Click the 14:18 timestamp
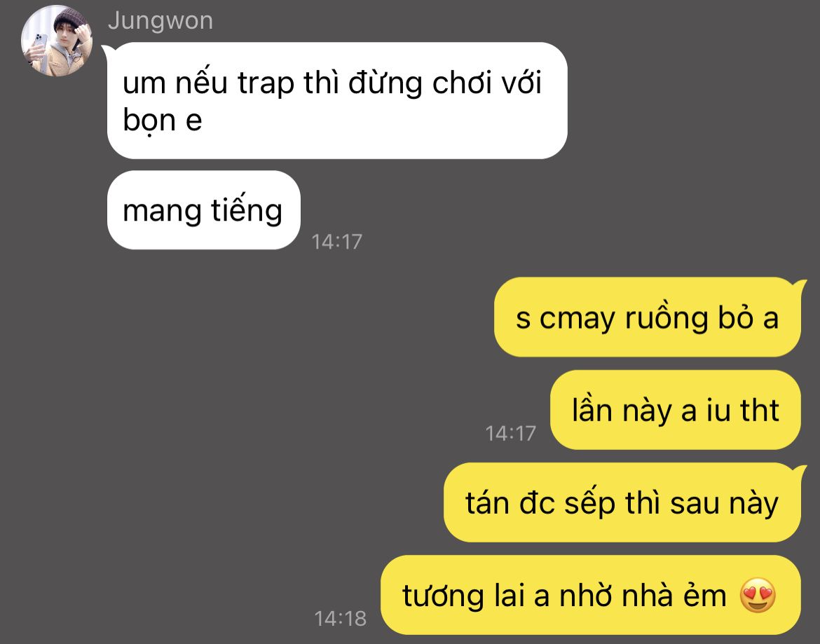The height and width of the screenshot is (644, 820). 341,619
